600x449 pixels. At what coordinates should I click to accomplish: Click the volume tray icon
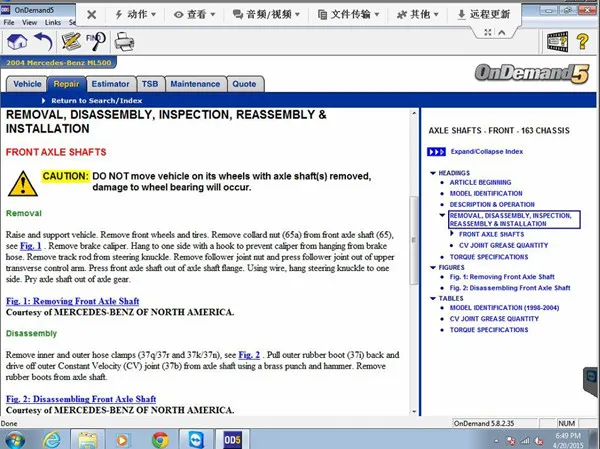point(539,441)
